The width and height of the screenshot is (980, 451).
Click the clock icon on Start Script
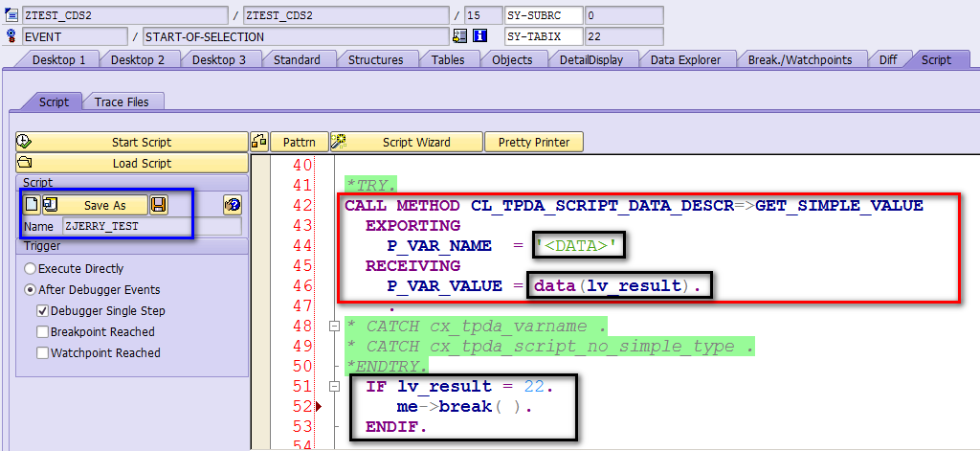click(24, 142)
